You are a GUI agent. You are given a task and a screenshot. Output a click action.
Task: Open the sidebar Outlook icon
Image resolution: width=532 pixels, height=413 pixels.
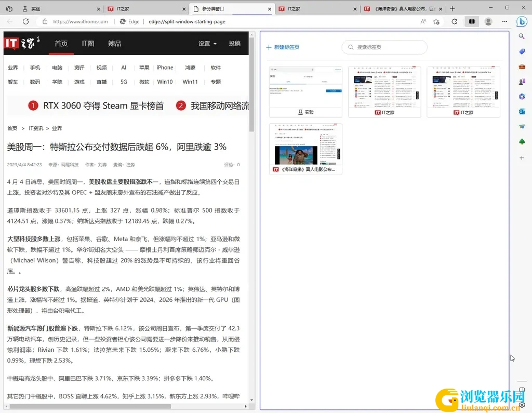tap(522, 111)
